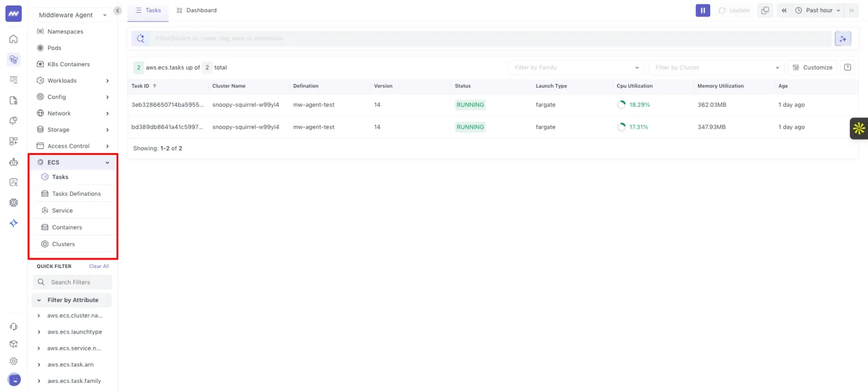Click the user-screen rail icon

click(13, 182)
